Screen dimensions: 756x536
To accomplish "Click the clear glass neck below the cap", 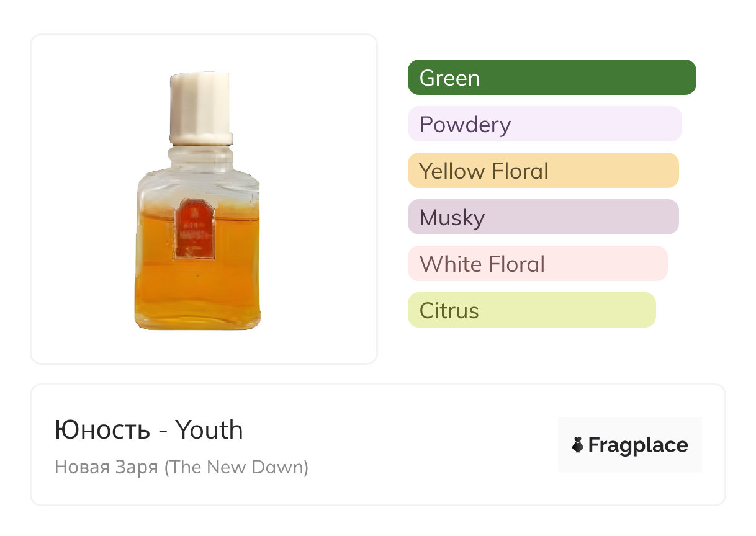I will (200, 153).
